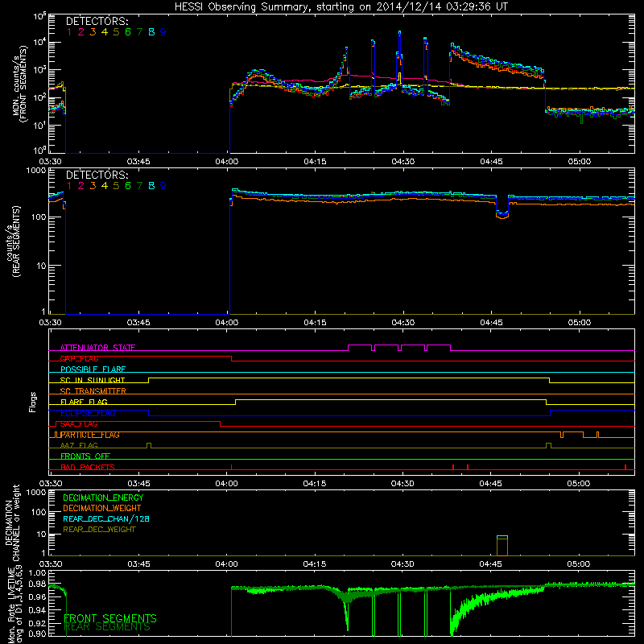
Task: Click the HESSI Observing Summary plot title
Action: [x=341, y=7]
